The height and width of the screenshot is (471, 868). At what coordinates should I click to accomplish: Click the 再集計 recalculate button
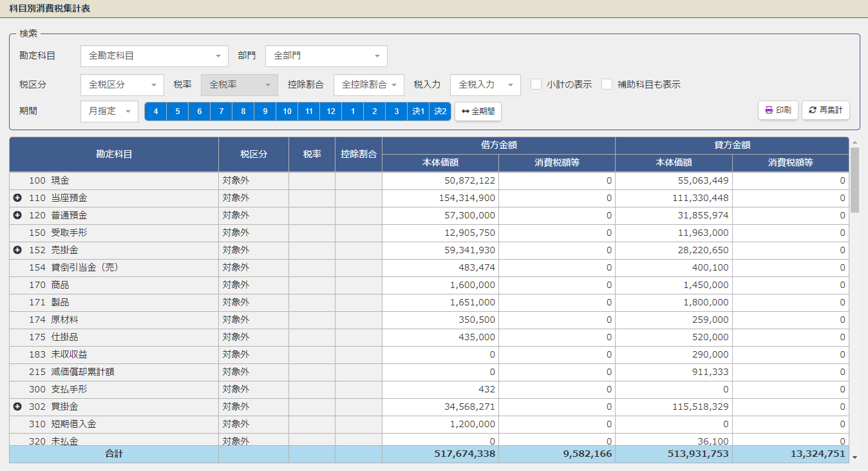point(826,110)
